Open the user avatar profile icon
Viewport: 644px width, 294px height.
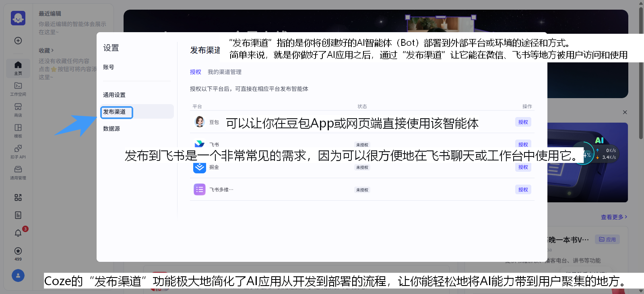18,275
